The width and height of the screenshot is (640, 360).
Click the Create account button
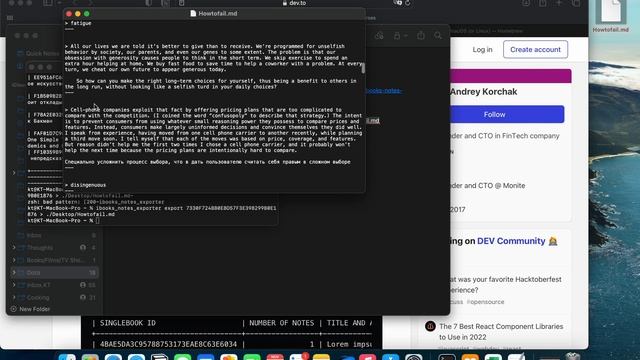(x=535, y=49)
